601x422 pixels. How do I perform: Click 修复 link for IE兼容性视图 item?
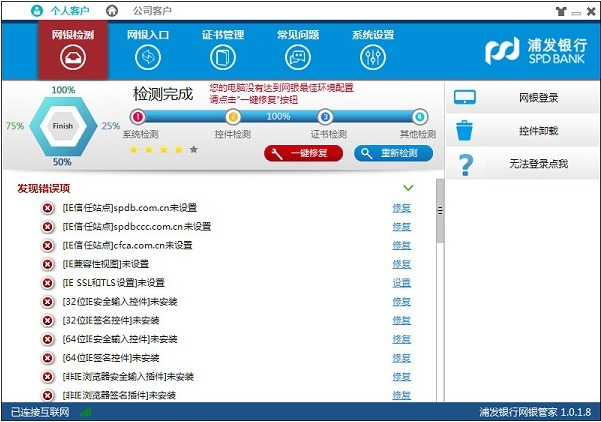(401, 264)
